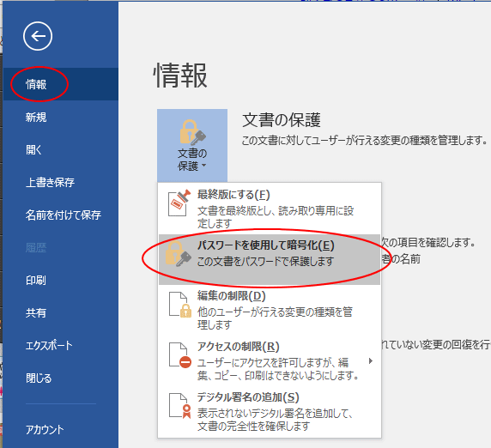Choose 開く from the sidebar

click(x=60, y=149)
